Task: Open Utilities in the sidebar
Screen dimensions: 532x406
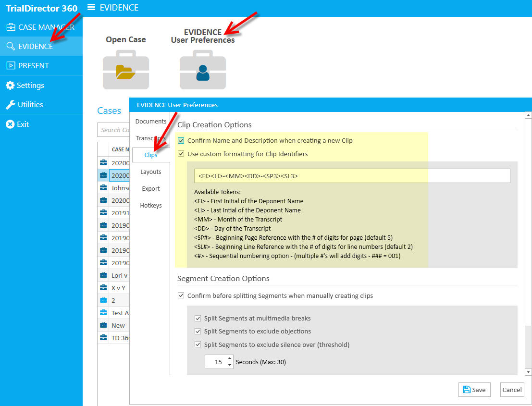Action: tap(41, 104)
